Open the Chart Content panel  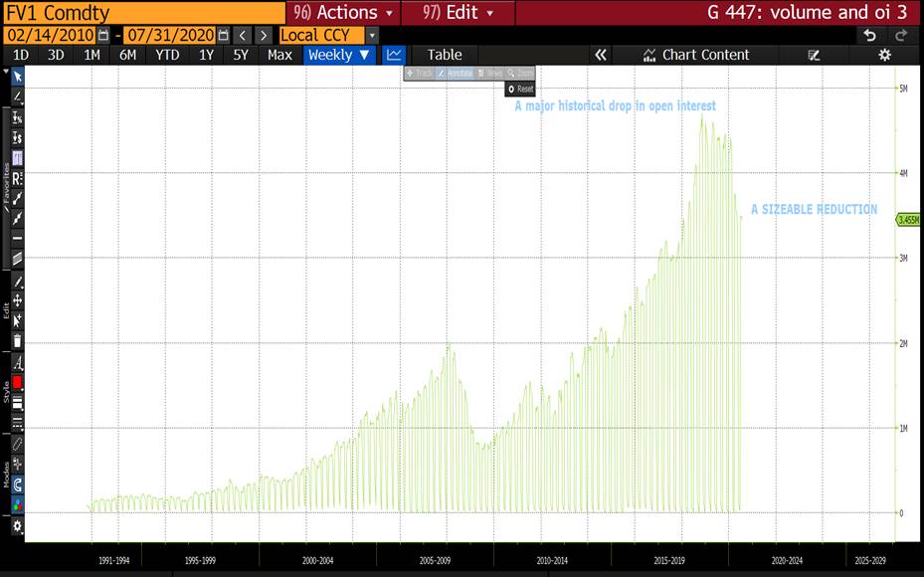695,55
